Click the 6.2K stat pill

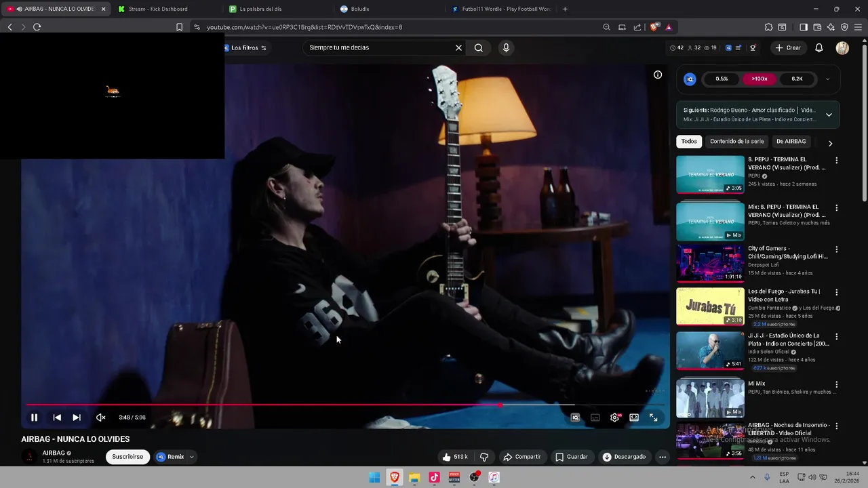[797, 79]
